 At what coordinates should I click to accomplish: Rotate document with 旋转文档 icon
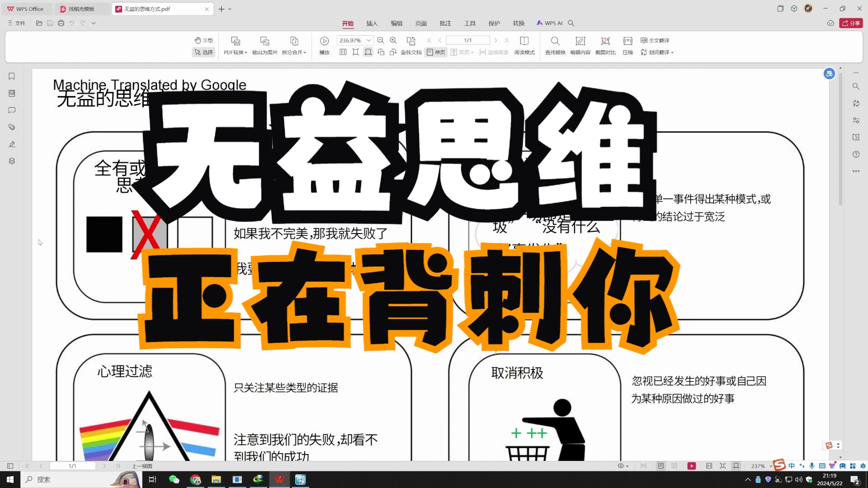click(411, 46)
